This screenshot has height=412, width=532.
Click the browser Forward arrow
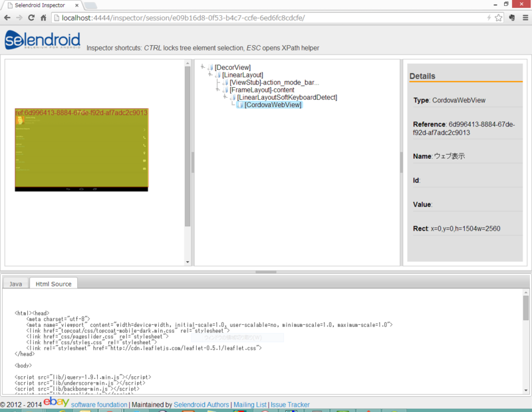click(x=19, y=18)
